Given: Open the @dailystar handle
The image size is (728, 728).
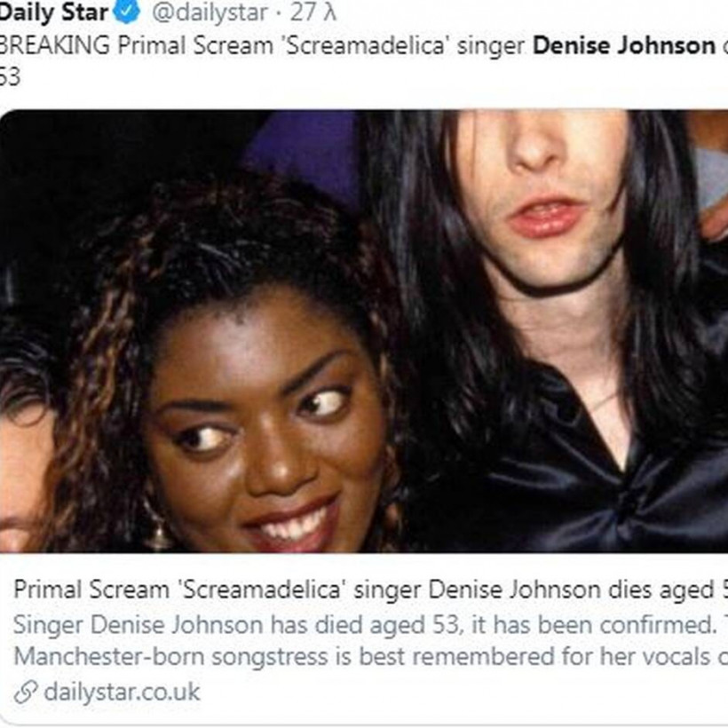Looking at the screenshot, I should (210, 12).
